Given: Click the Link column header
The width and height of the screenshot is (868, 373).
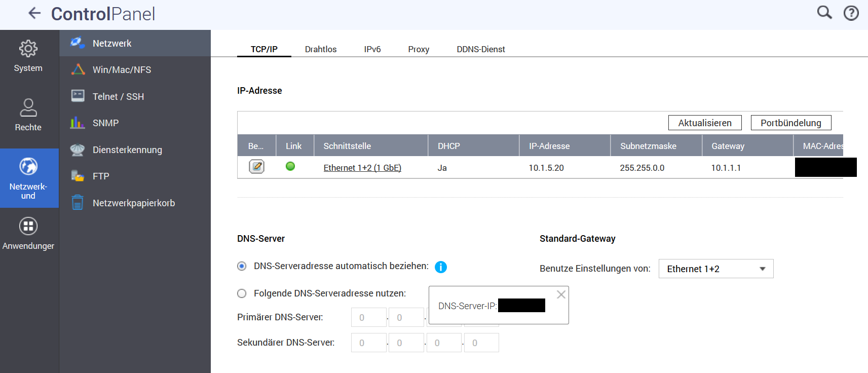Looking at the screenshot, I should coord(295,145).
